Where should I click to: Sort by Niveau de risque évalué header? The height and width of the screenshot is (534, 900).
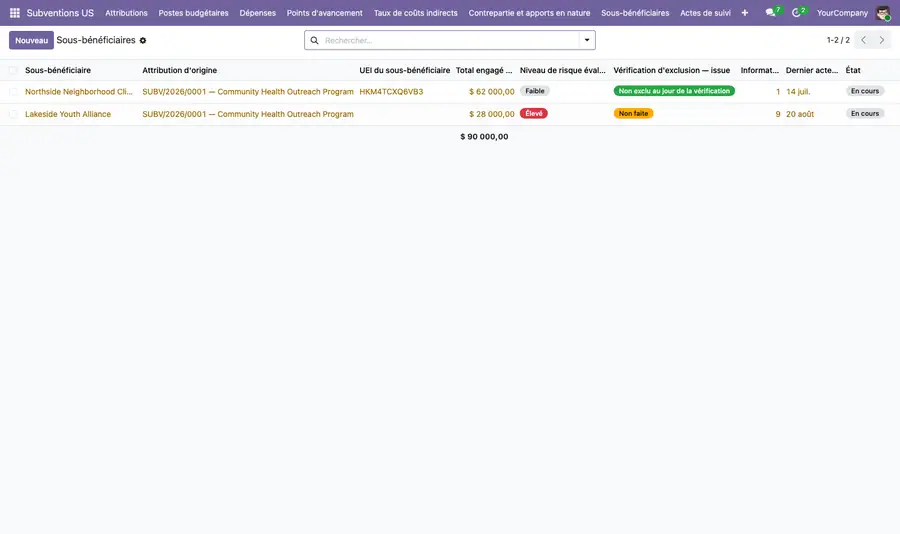pyautogui.click(x=562, y=70)
